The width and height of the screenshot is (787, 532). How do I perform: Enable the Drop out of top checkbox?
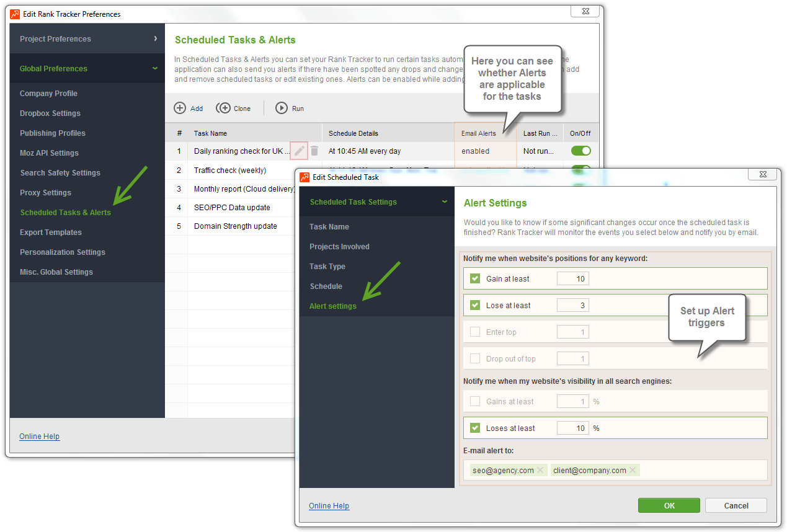coord(475,358)
